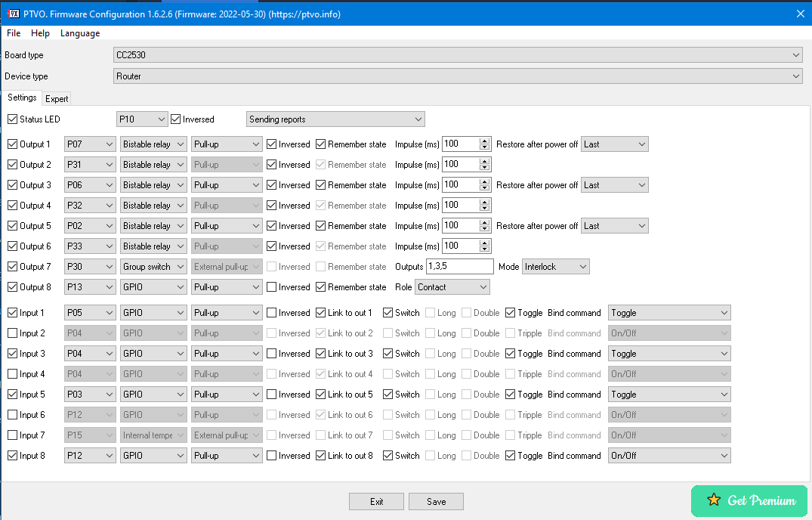This screenshot has width=812, height=520.
Task: Open Output 1 pin P07 dropdown
Action: [90, 144]
